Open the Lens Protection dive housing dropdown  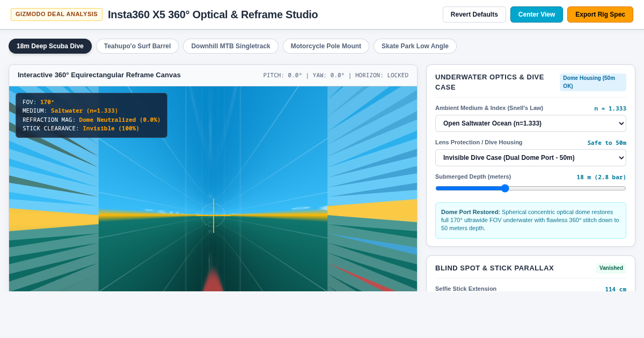(531, 158)
